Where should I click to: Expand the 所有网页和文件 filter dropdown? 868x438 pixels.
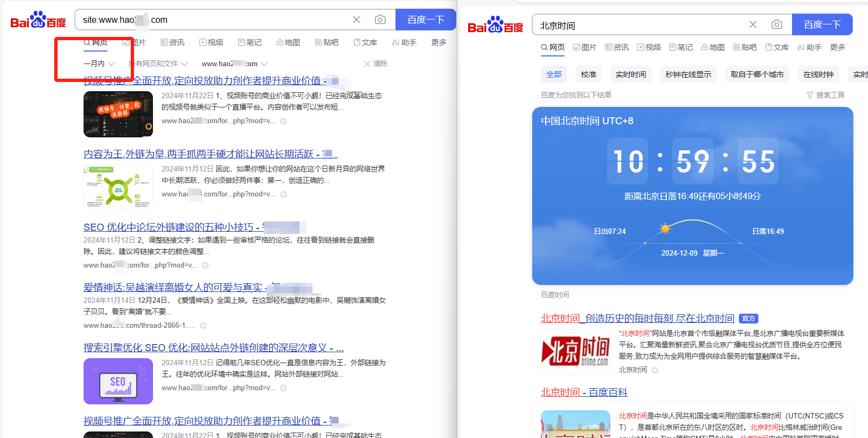click(158, 64)
